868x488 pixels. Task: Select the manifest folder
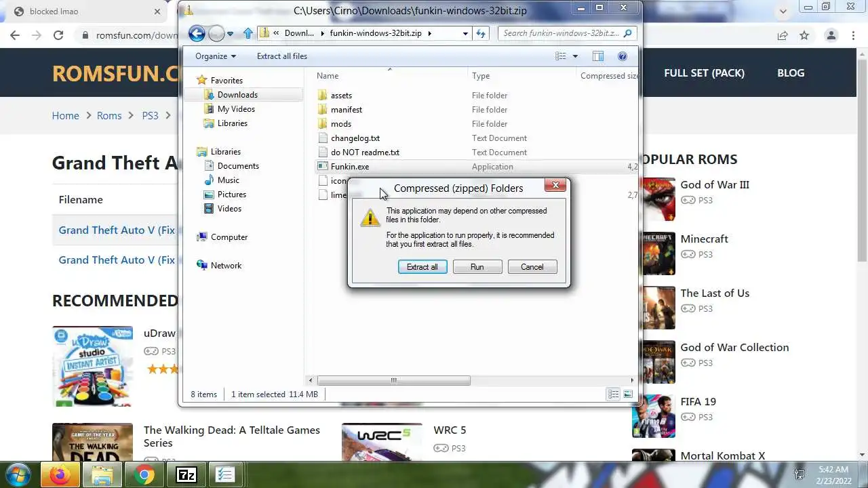[x=347, y=110]
